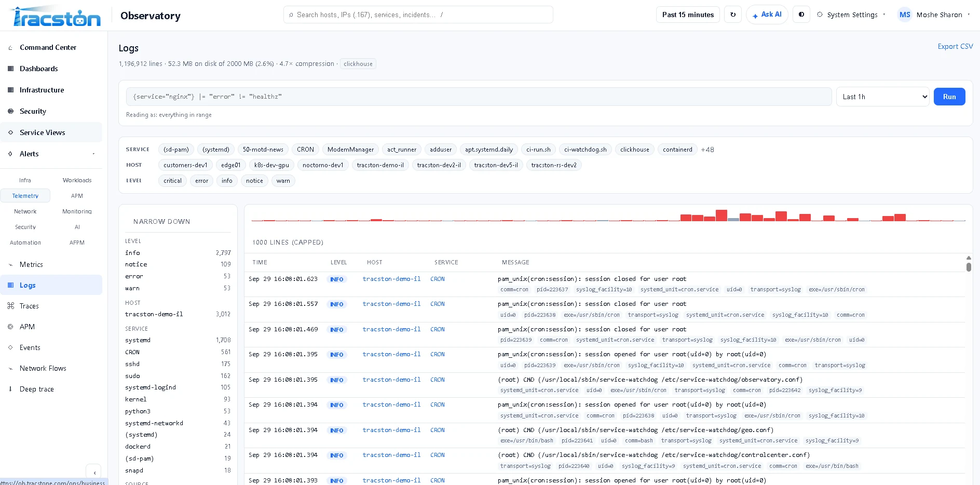Toggle the dark/light theme icon

coord(801,15)
